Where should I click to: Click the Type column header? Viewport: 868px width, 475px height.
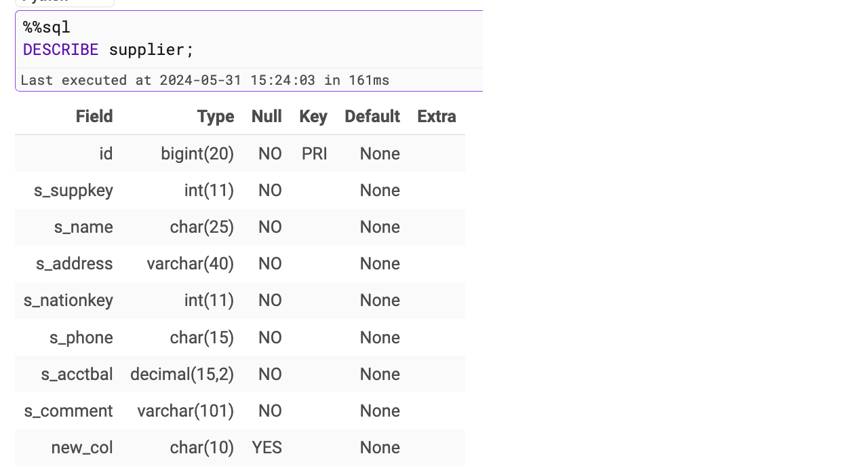click(x=216, y=117)
